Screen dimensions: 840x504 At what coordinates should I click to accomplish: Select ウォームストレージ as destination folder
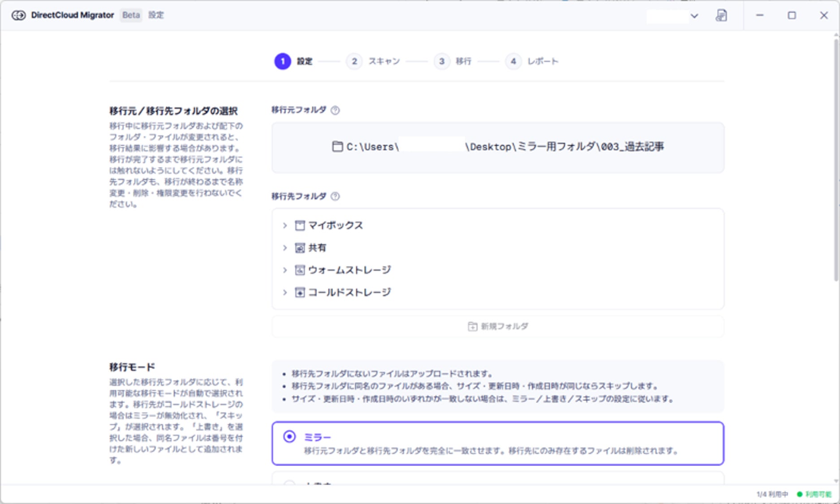349,270
